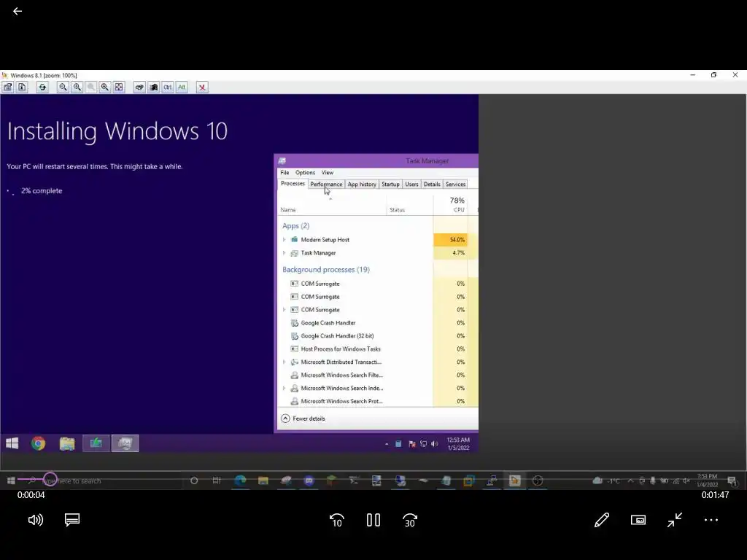Show connection info in the viewer toolbar
Viewport: 747px width, 560px height.
click(x=22, y=87)
